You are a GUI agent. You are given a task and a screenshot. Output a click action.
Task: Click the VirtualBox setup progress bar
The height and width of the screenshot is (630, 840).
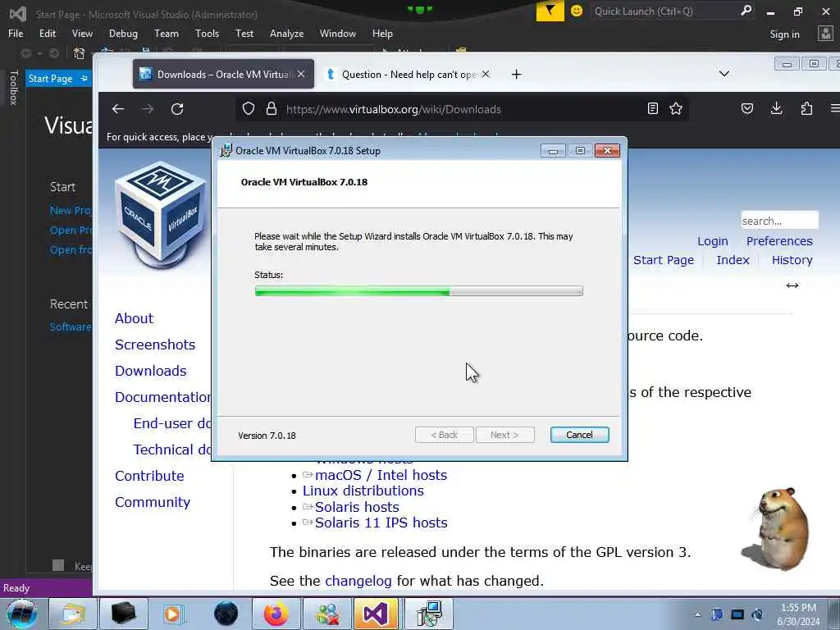pyautogui.click(x=418, y=291)
